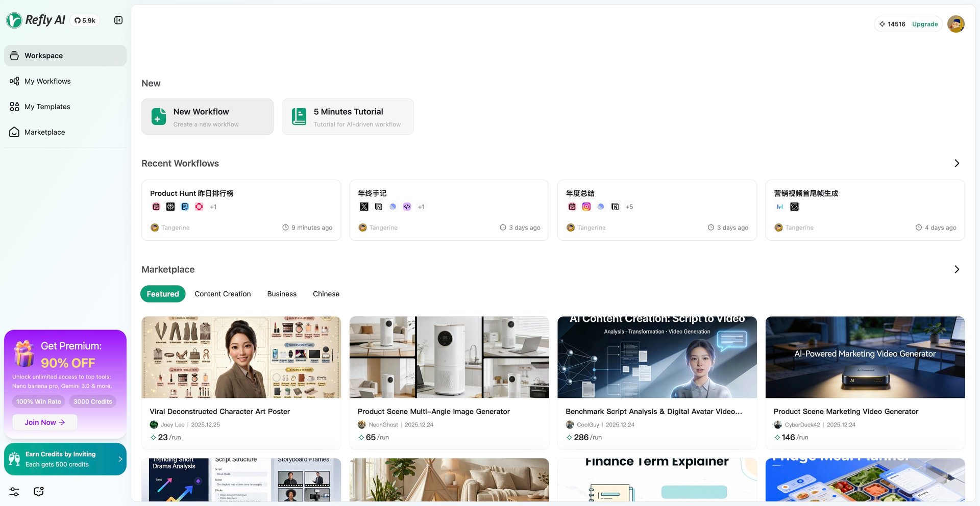Switch to the Content Creation tab

(223, 294)
